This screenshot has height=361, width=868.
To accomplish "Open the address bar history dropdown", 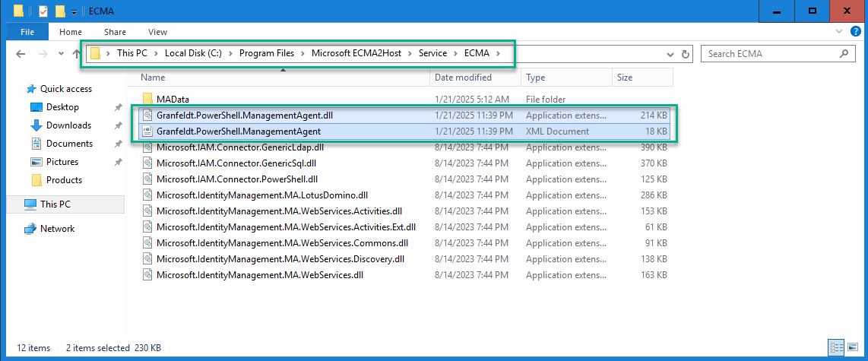I will 670,54.
